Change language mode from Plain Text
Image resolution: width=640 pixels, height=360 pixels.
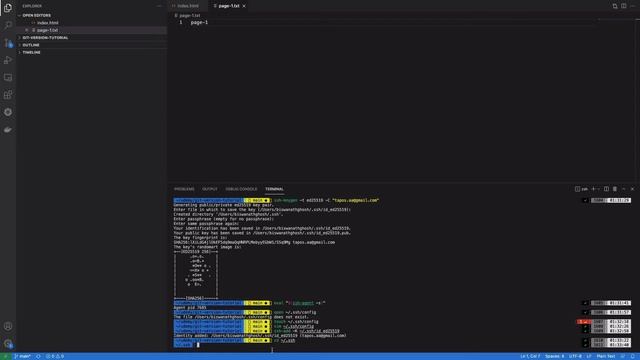[x=606, y=356]
